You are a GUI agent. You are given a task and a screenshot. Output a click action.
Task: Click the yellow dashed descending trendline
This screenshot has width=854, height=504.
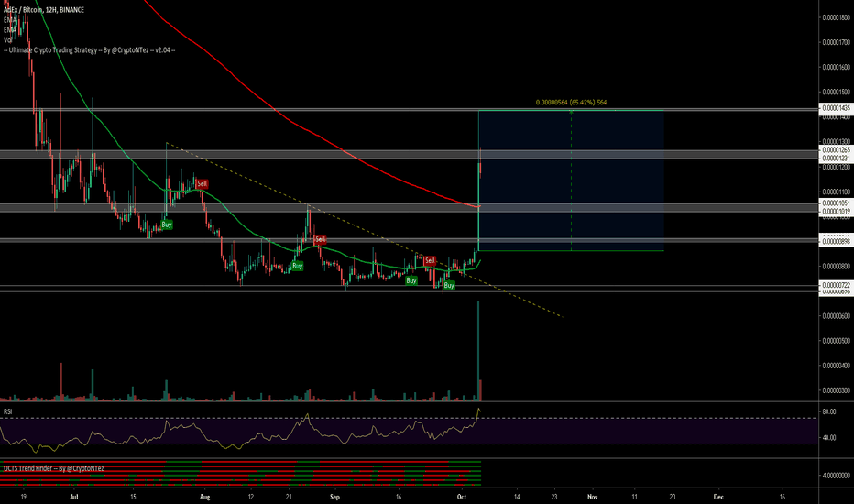click(x=364, y=229)
